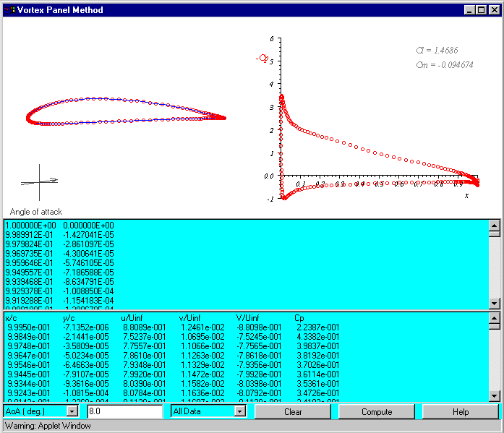Click up arrow of results table scrollbar
Viewport: 504px width, 433px height.
[494, 318]
